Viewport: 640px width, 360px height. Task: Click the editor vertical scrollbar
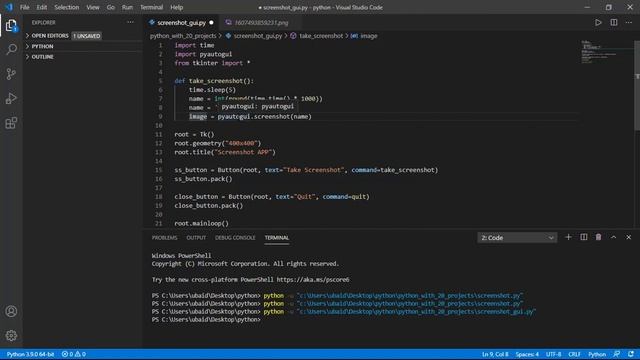click(637, 86)
